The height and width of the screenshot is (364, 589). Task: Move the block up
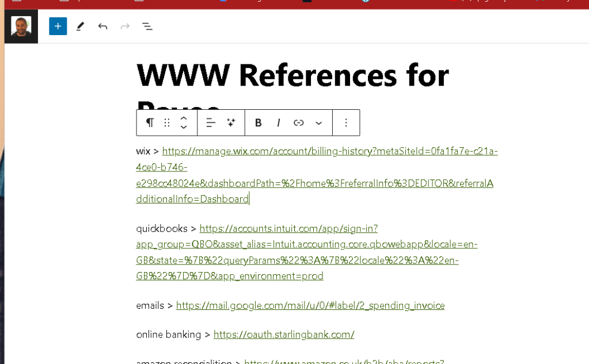[184, 118]
